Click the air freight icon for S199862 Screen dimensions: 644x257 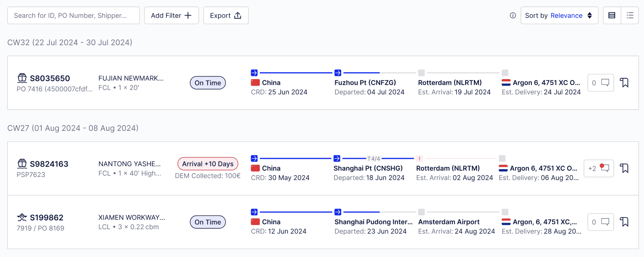pyautogui.click(x=22, y=217)
